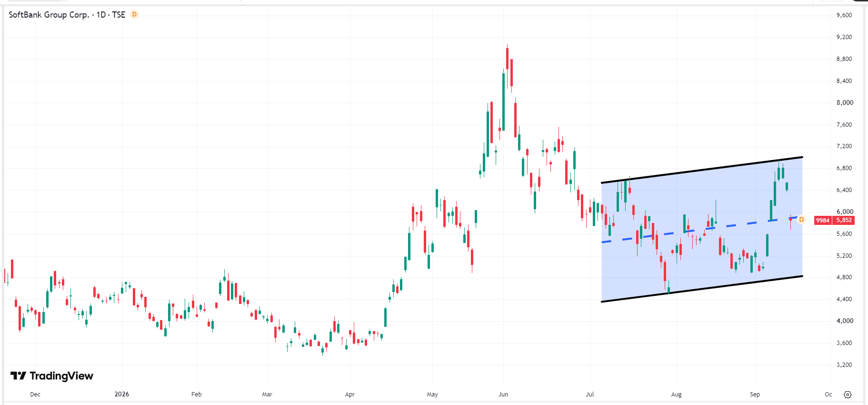Click the 4,000 price axis label

(845, 321)
